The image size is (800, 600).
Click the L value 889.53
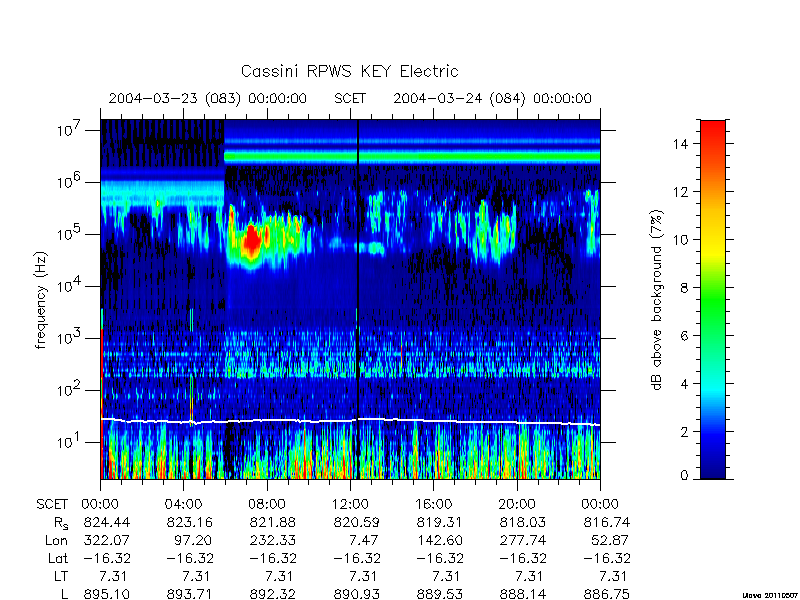439,594
